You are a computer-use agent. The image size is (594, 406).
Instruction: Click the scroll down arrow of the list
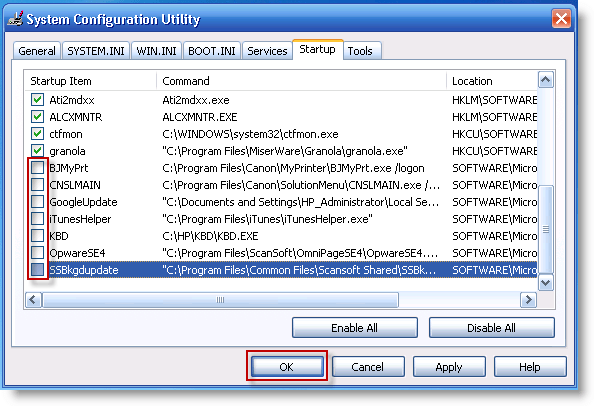point(546,283)
